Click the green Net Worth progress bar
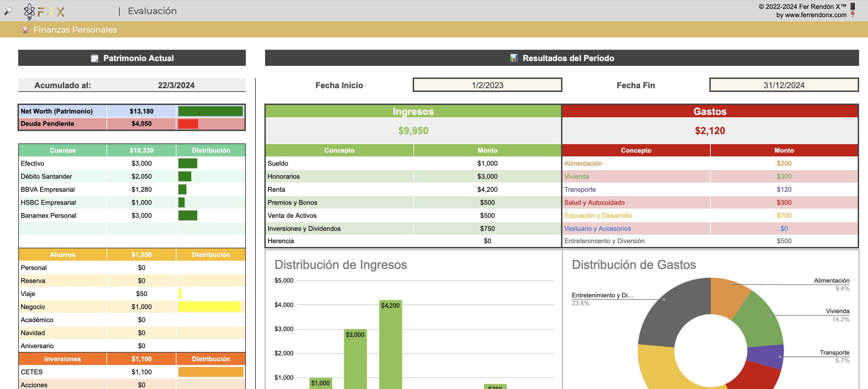This screenshot has height=389, width=868. [x=210, y=111]
